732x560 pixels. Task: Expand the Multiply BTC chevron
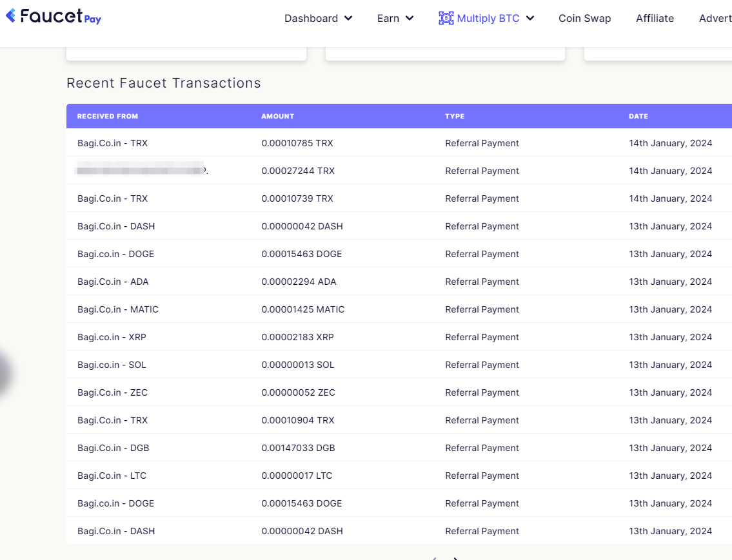[x=530, y=18]
